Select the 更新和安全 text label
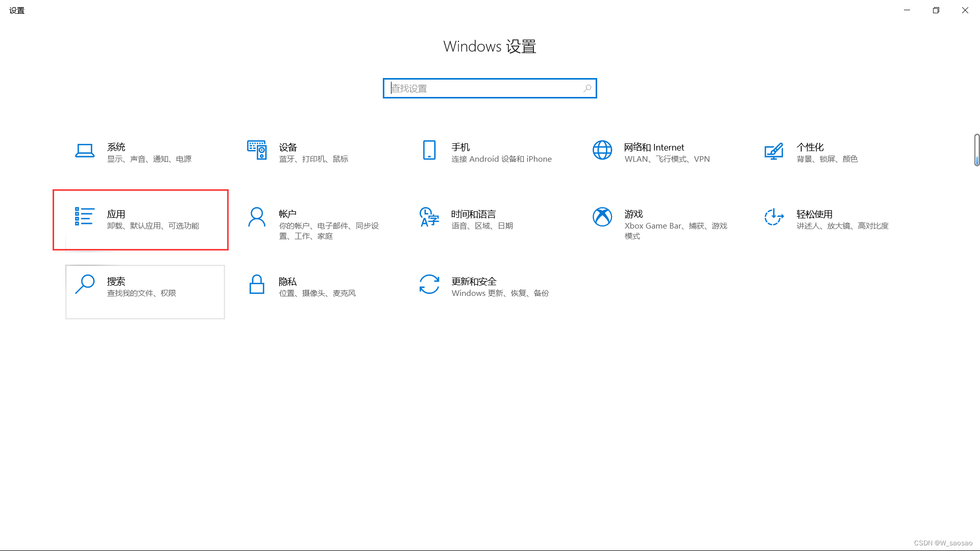 (x=474, y=282)
